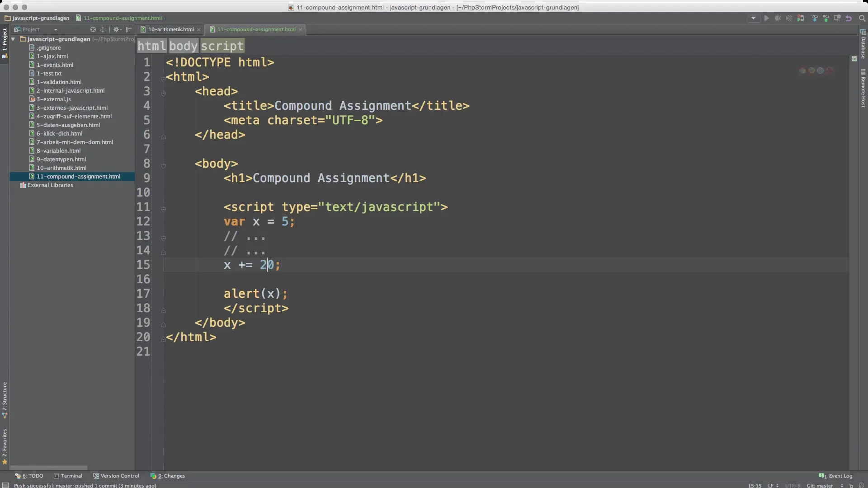Screen dimensions: 868x488
Task: Click 15:15 caret position in status bar
Action: [755, 486]
